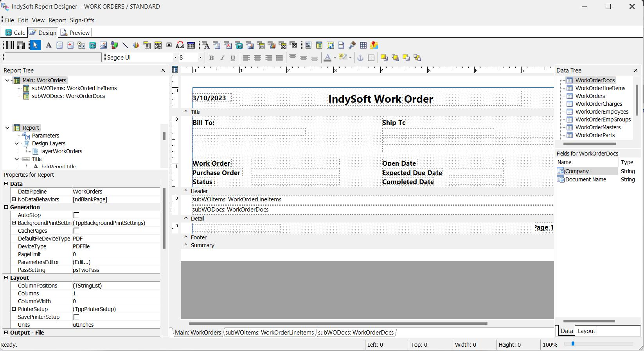Apply center text alignment
Image resolution: width=644 pixels, height=351 pixels.
(257, 58)
